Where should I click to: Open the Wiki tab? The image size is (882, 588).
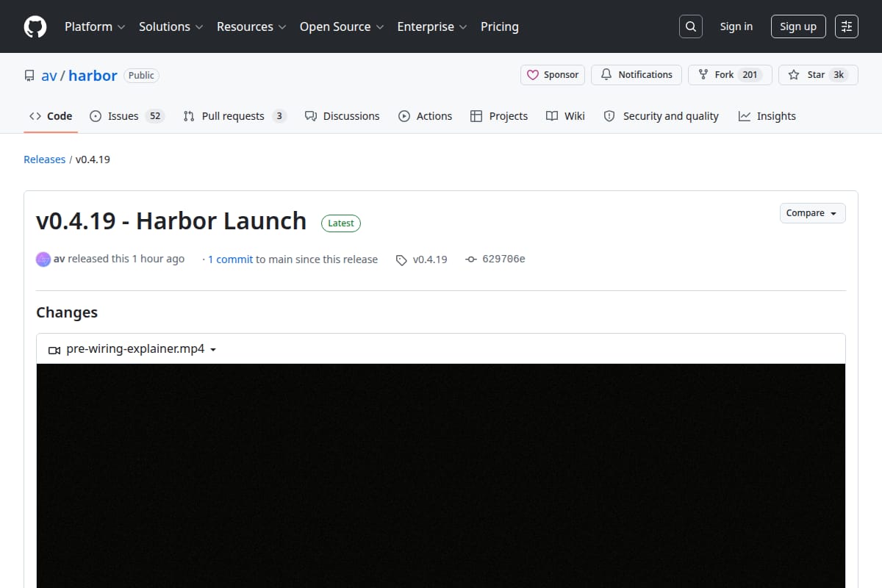point(565,116)
